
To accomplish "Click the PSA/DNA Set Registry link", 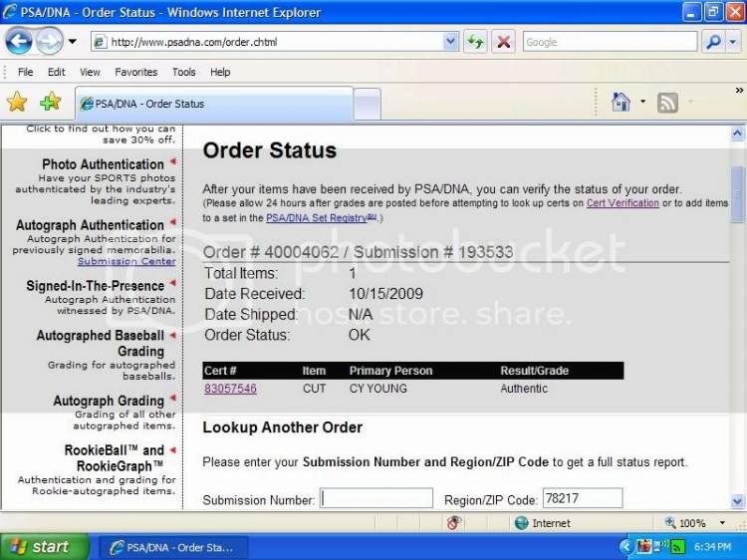I will (x=321, y=218).
